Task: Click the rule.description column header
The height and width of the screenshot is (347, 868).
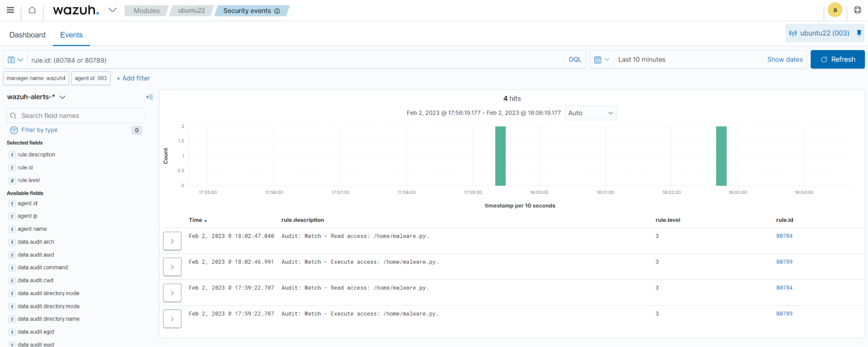Action: click(x=303, y=220)
